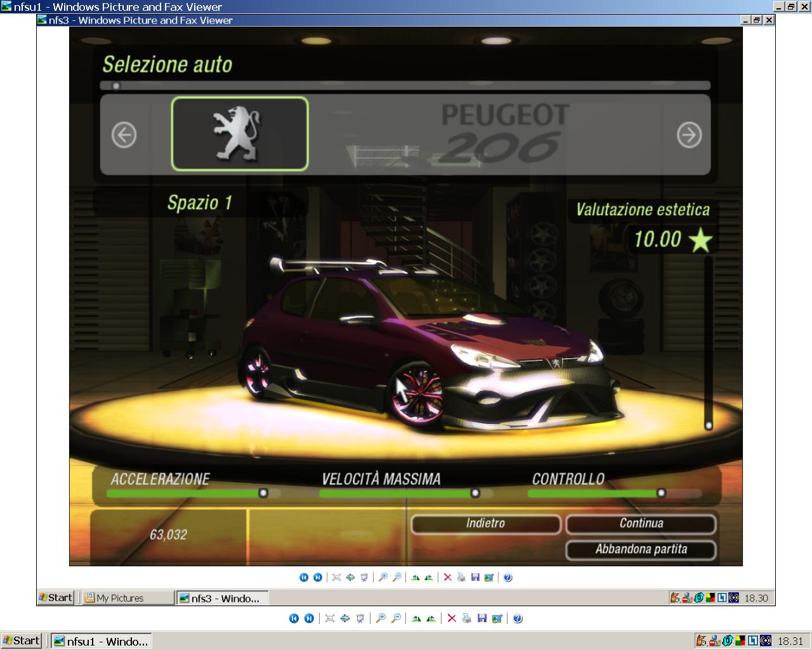812x650 pixels.
Task: Click slide show icon in nfs3 window toolbar
Action: 364,577
